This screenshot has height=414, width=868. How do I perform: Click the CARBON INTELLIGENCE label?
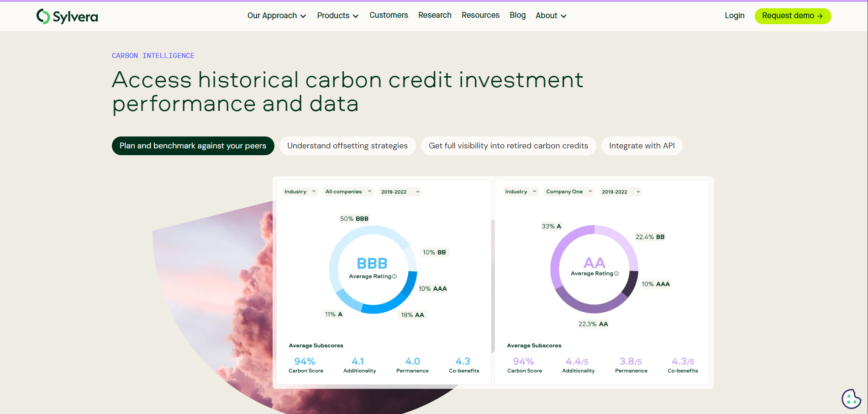click(153, 56)
